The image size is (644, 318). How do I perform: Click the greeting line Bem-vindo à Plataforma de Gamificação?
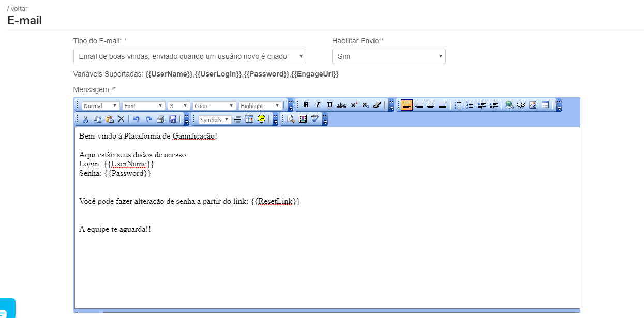[x=148, y=137]
